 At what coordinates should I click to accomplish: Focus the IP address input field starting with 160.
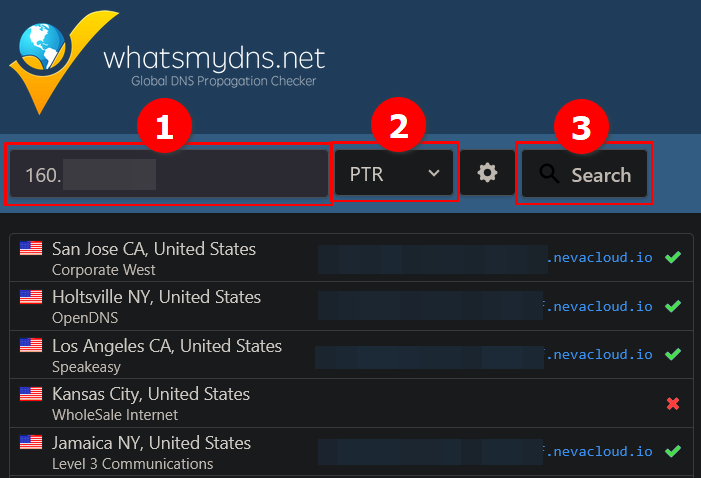(169, 173)
